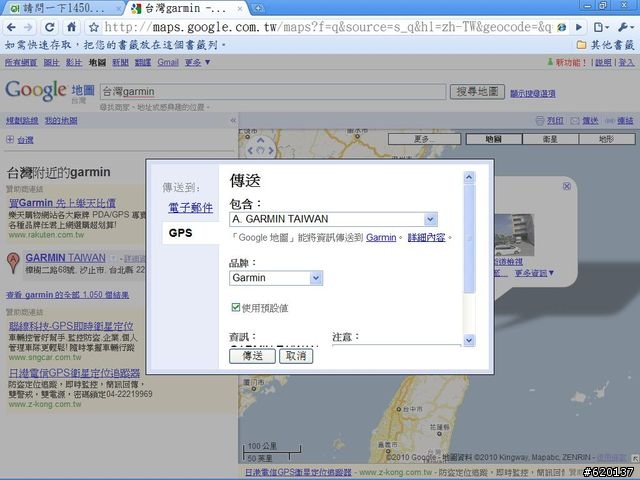Click the map pan navigation control
Image resolution: width=640 pixels, height=480 pixels.
click(260, 150)
